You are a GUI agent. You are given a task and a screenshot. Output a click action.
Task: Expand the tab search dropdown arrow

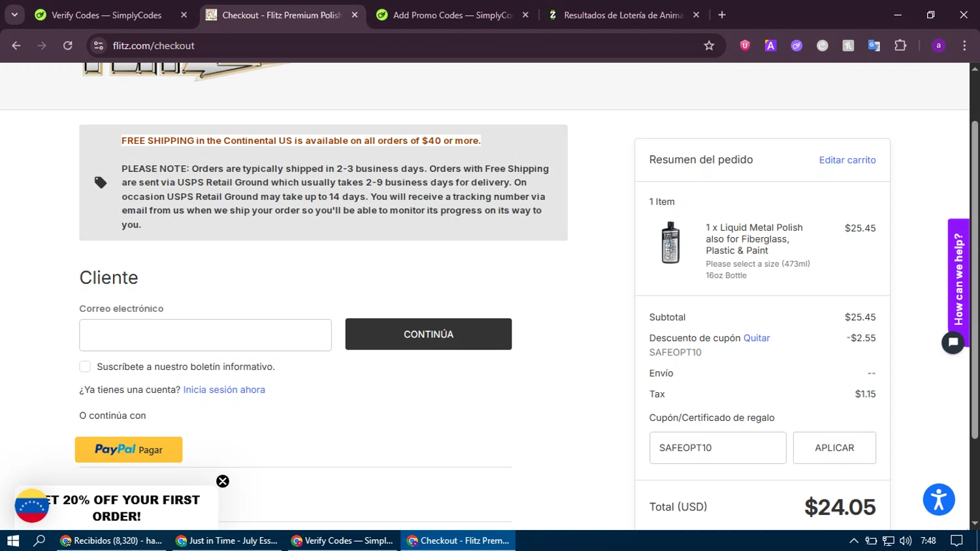14,15
